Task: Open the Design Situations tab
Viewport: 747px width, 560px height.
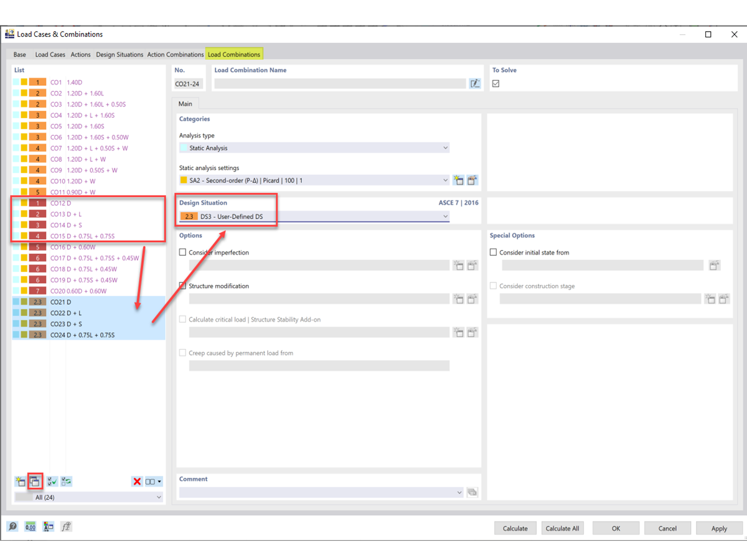Action: pos(120,55)
